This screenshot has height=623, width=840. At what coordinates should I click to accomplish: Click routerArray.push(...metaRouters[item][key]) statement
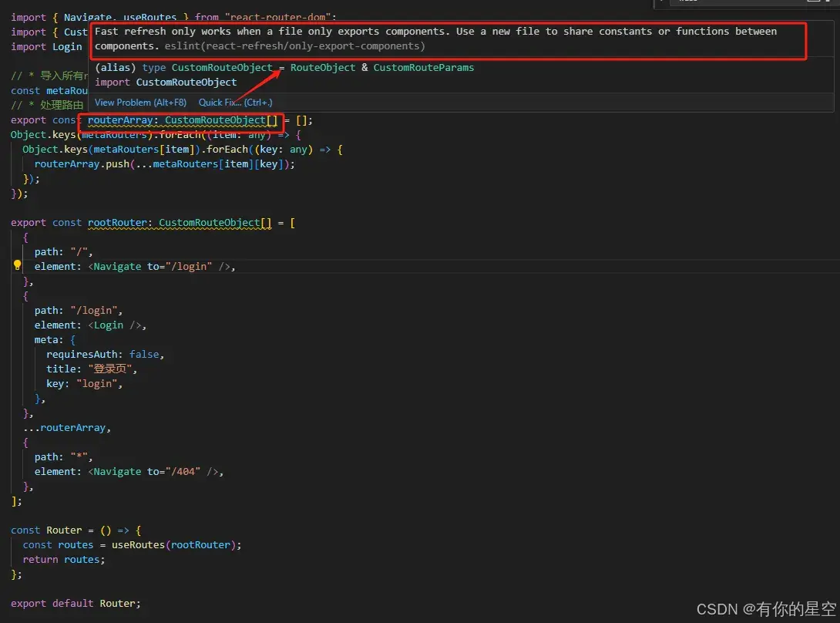(x=164, y=164)
